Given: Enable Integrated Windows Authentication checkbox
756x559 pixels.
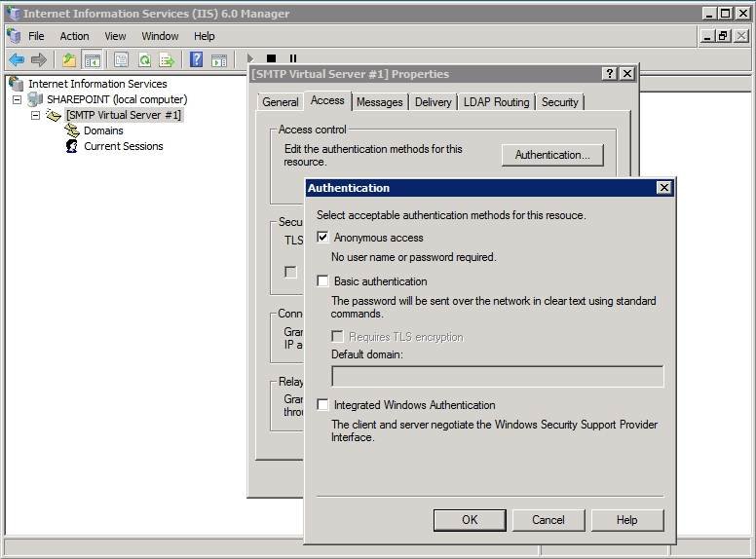Looking at the screenshot, I should (323, 405).
